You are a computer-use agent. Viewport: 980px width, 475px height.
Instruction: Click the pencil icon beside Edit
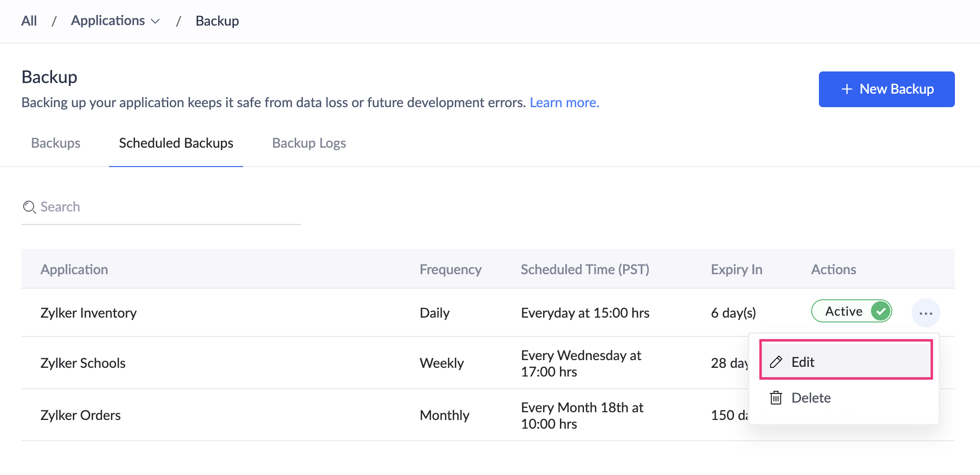776,361
